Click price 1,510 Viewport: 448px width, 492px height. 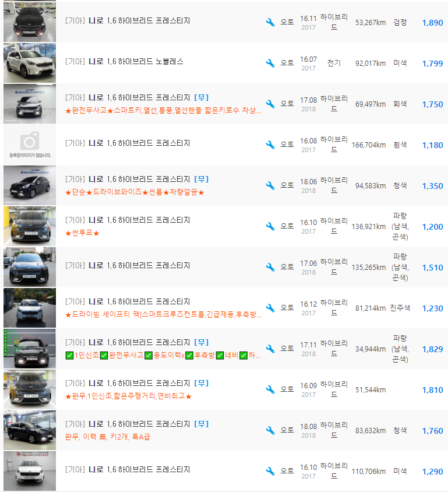[432, 268]
